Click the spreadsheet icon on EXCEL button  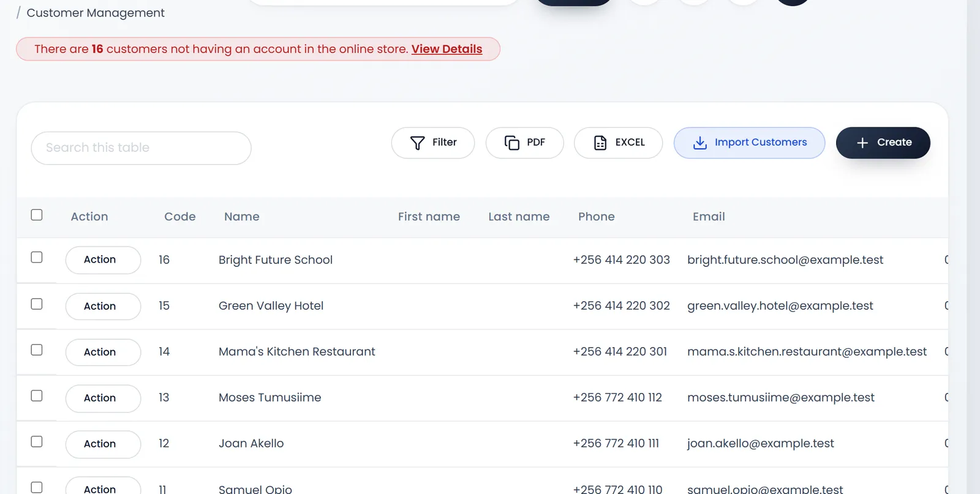coord(600,143)
